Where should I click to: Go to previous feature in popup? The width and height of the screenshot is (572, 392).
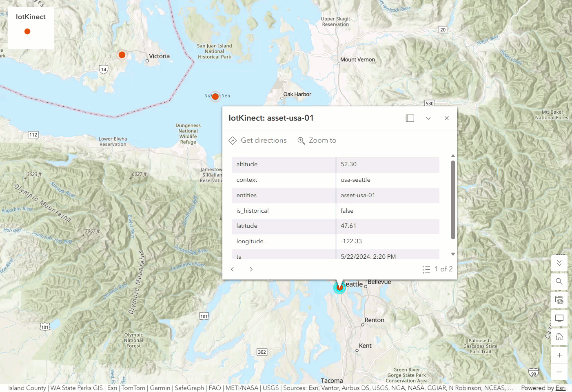pyautogui.click(x=233, y=269)
